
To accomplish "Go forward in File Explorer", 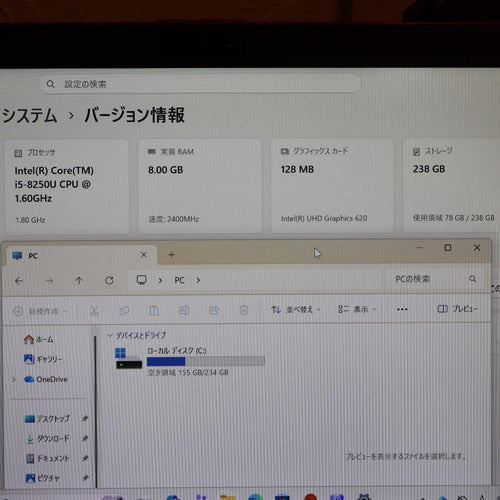I will [x=49, y=281].
